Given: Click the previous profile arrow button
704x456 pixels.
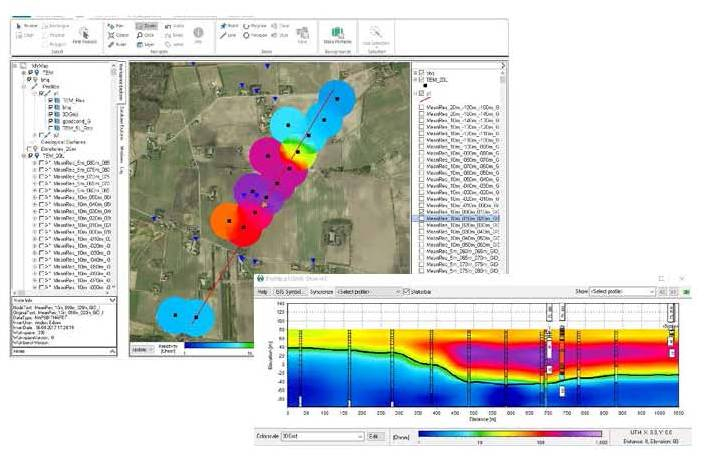Looking at the screenshot, I should coord(662,292).
